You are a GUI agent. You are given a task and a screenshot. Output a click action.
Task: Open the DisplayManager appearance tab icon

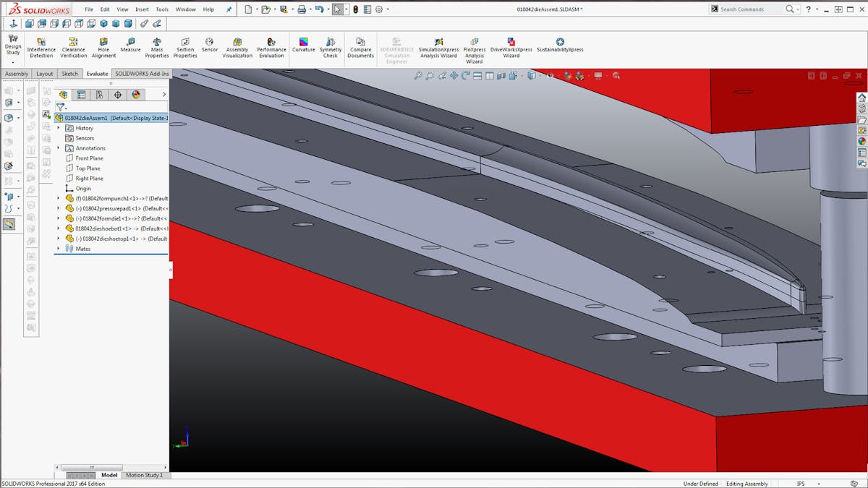point(135,95)
